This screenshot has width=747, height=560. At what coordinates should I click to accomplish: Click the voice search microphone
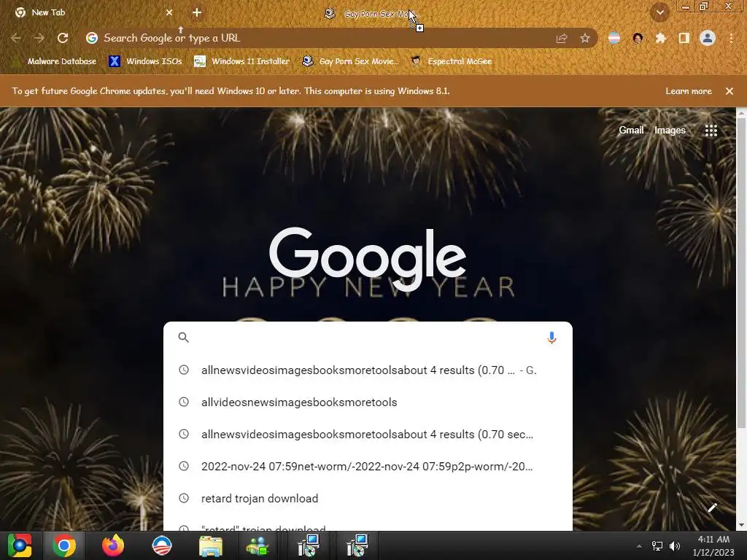coord(551,338)
